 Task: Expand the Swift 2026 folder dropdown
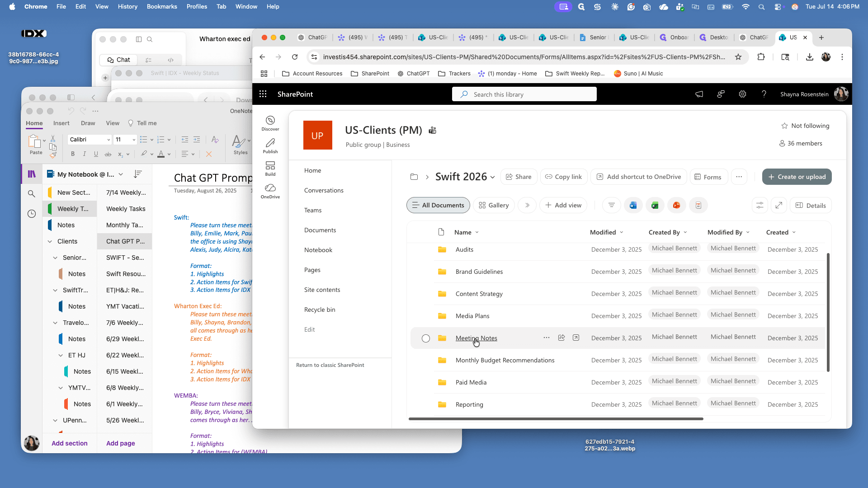pyautogui.click(x=493, y=177)
